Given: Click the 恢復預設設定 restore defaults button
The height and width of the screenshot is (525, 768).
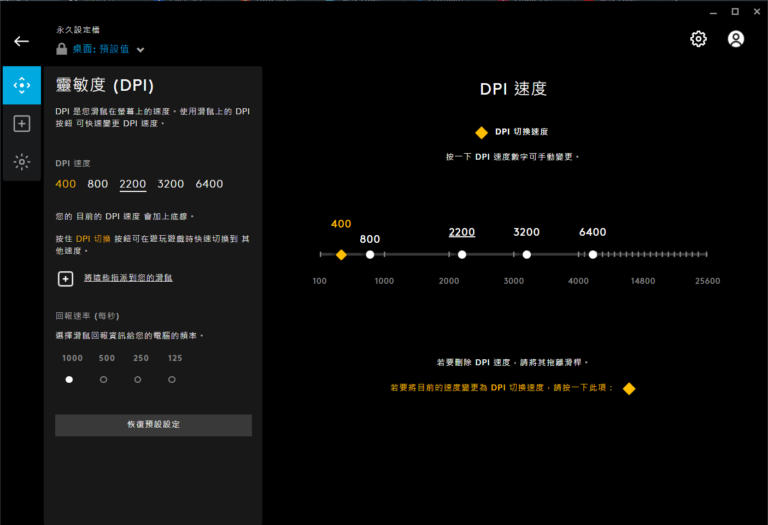Looking at the screenshot, I should click(x=153, y=425).
